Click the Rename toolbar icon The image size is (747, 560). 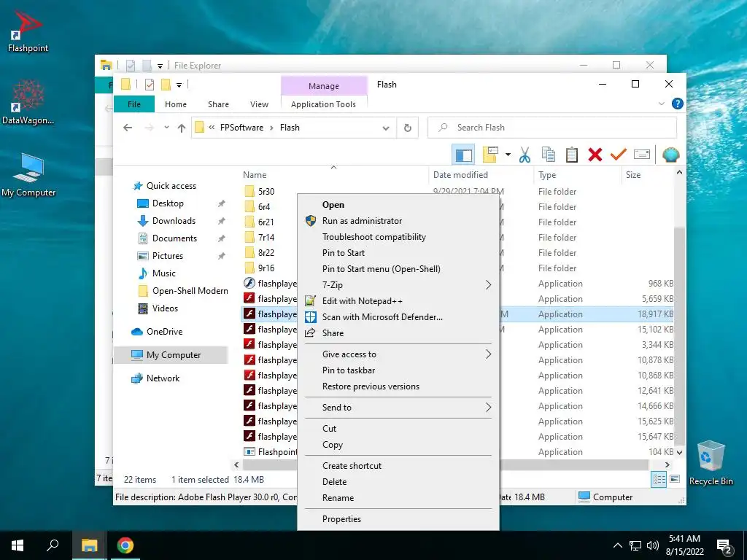[x=642, y=155]
